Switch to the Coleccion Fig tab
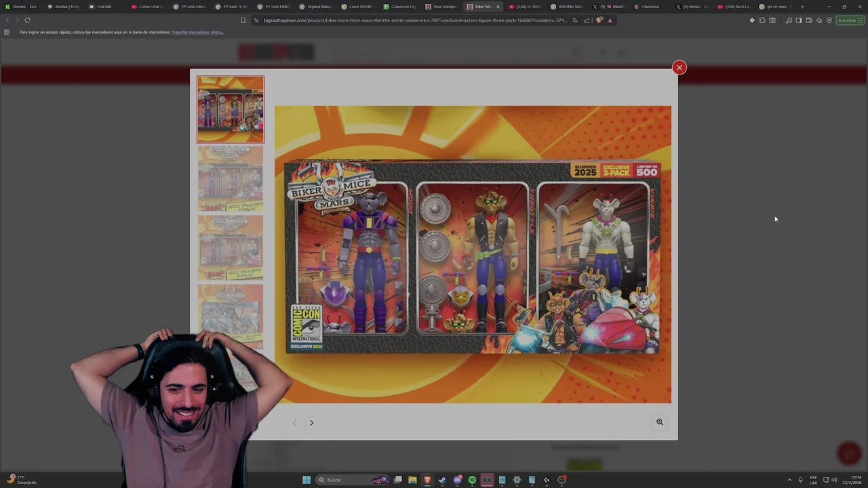This screenshot has width=868, height=488. coord(400,7)
